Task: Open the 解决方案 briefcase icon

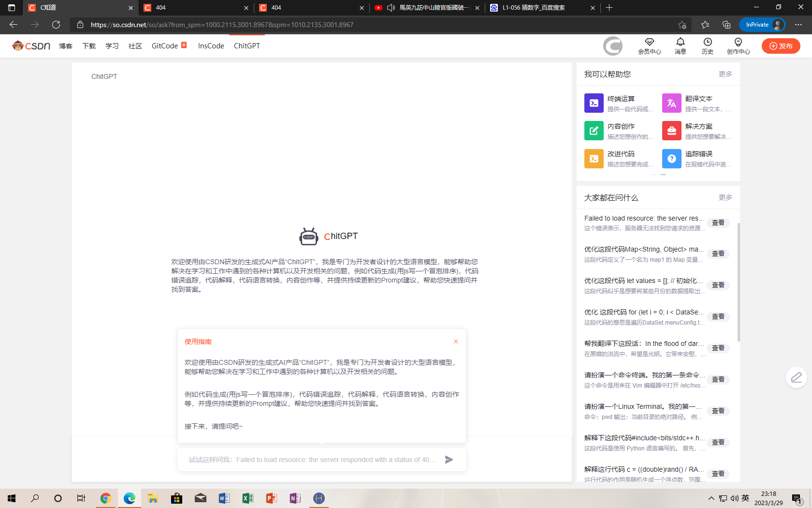Action: (671, 131)
